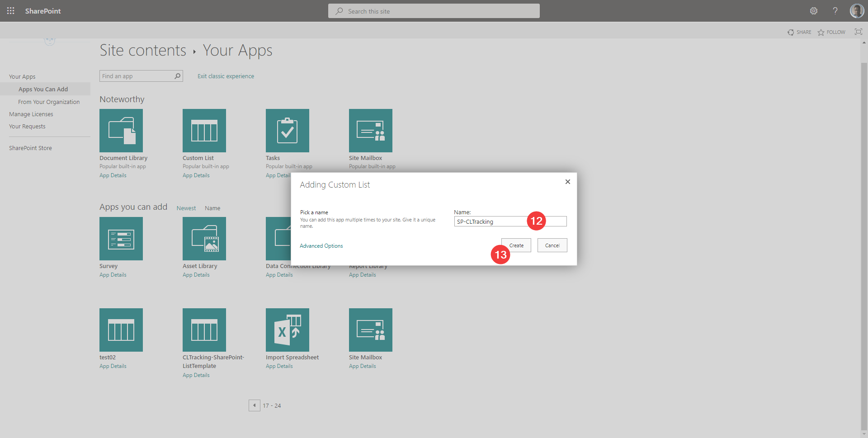The height and width of the screenshot is (438, 868).
Task: Select the Noteworthy Site Mailbox tile
Action: pos(371,131)
